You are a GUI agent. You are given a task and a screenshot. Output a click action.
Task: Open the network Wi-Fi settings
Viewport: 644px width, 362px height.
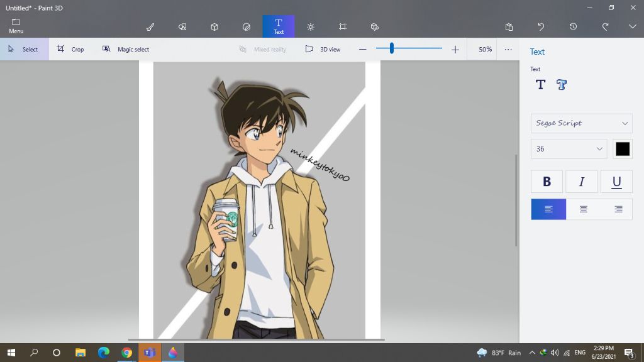tap(567, 353)
